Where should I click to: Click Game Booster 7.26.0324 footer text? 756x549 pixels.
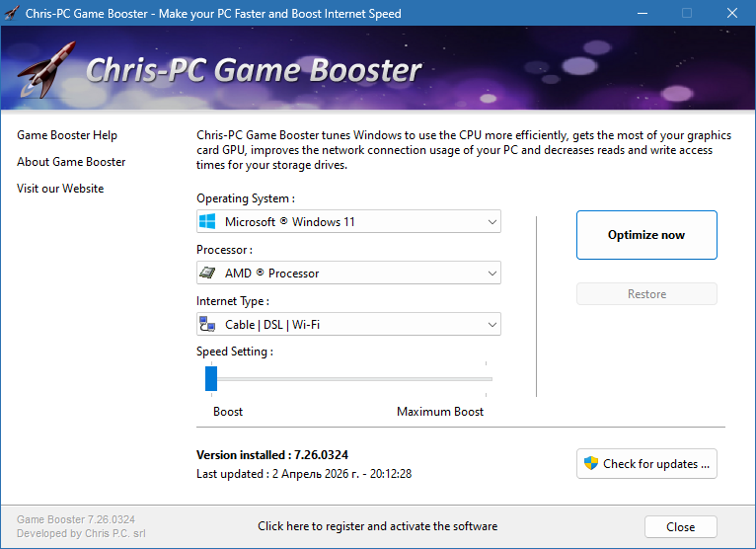pyautogui.click(x=76, y=519)
